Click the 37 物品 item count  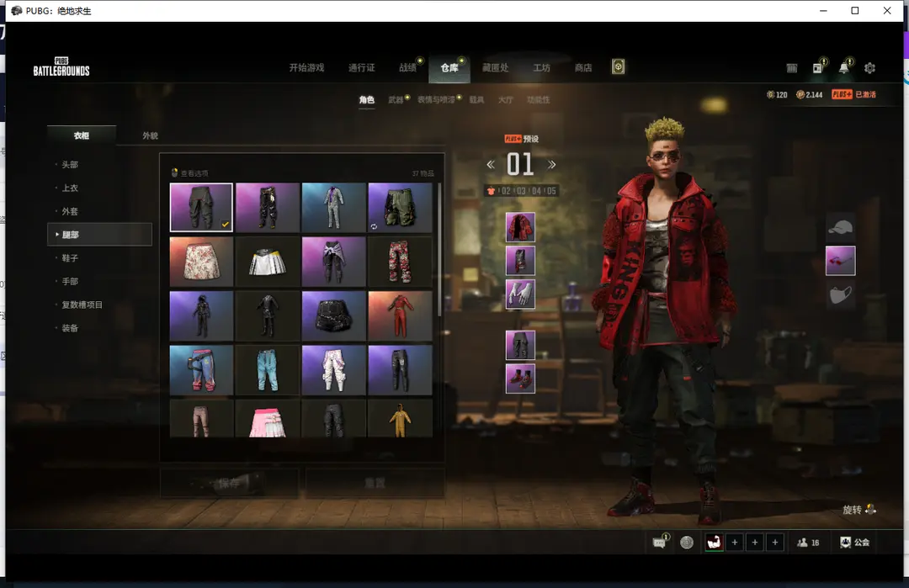pyautogui.click(x=423, y=173)
